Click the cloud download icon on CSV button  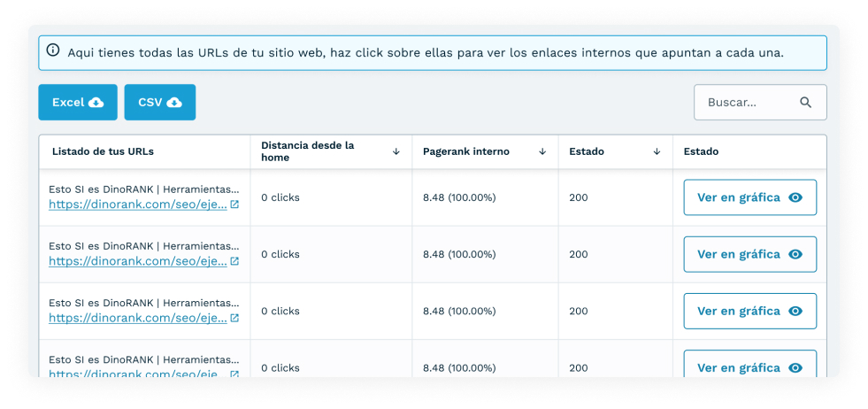tap(174, 103)
